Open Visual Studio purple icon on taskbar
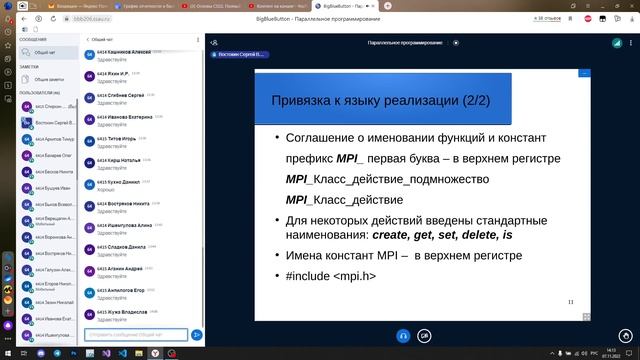The height and width of the screenshot is (360, 640). (106, 353)
